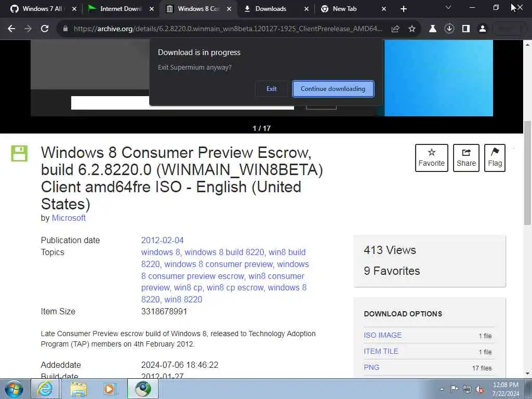Click the share page icon in address bar
532x399 pixels.
tap(395, 29)
